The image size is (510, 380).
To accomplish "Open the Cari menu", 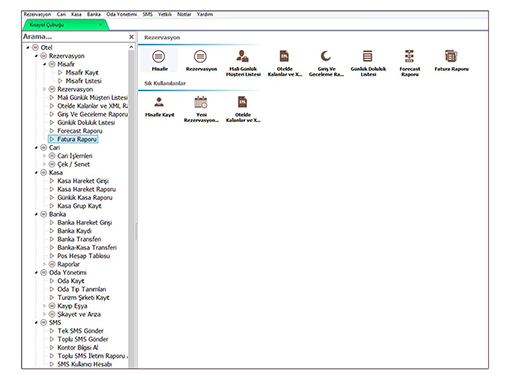I will (61, 14).
